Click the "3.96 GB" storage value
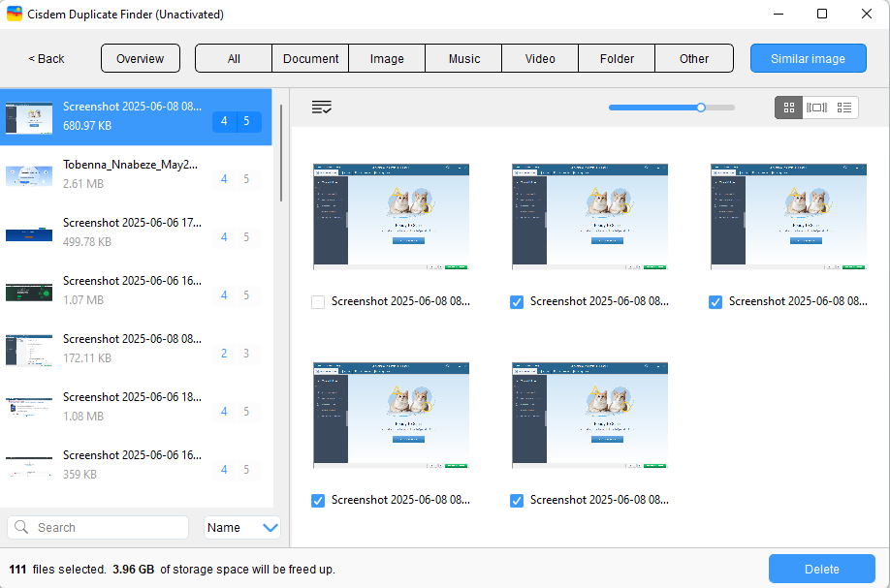 click(x=134, y=569)
